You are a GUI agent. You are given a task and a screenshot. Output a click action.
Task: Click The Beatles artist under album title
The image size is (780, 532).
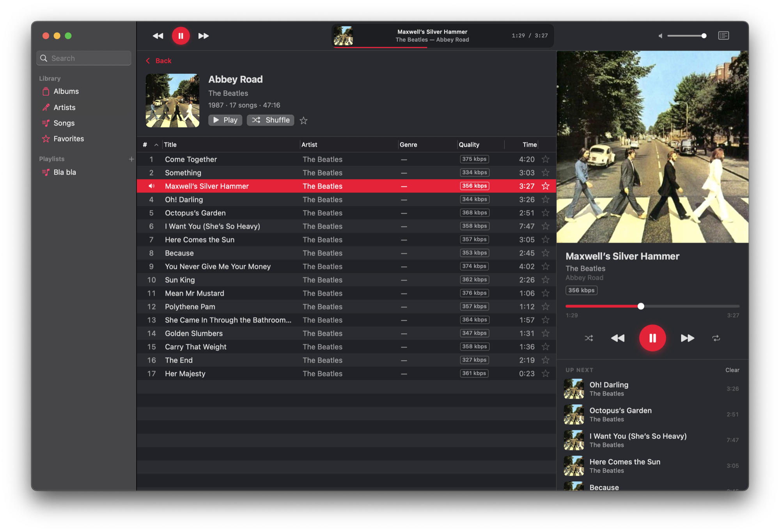point(228,93)
